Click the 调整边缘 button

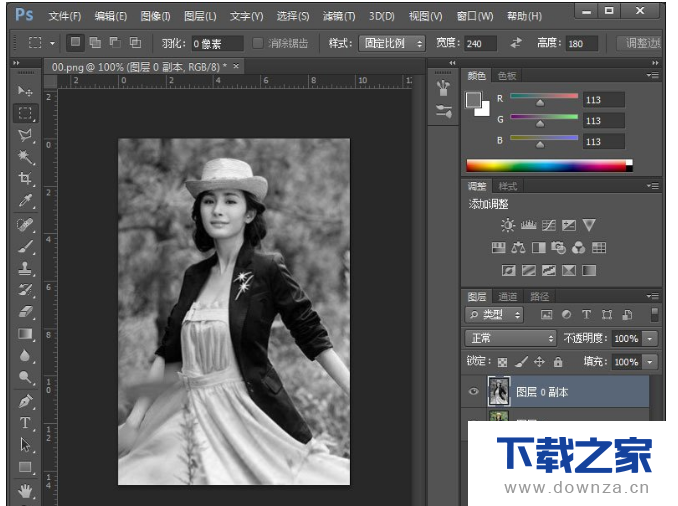pyautogui.click(x=639, y=43)
